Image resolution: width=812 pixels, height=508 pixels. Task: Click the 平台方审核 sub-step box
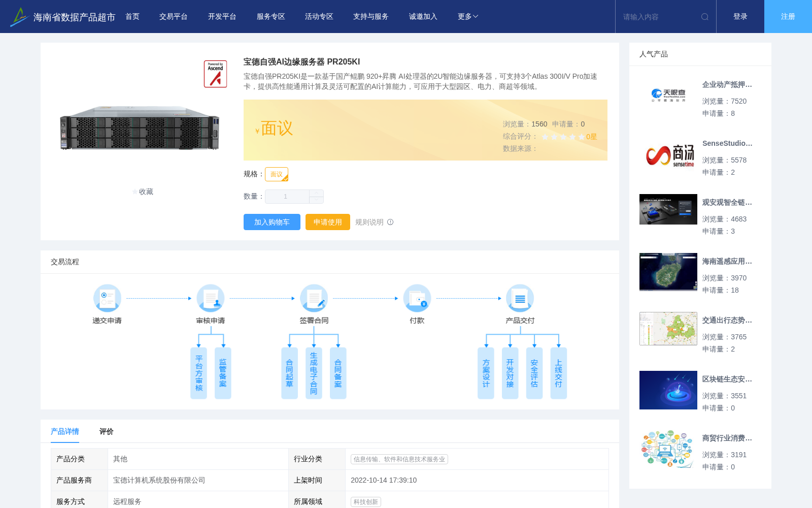(x=199, y=373)
